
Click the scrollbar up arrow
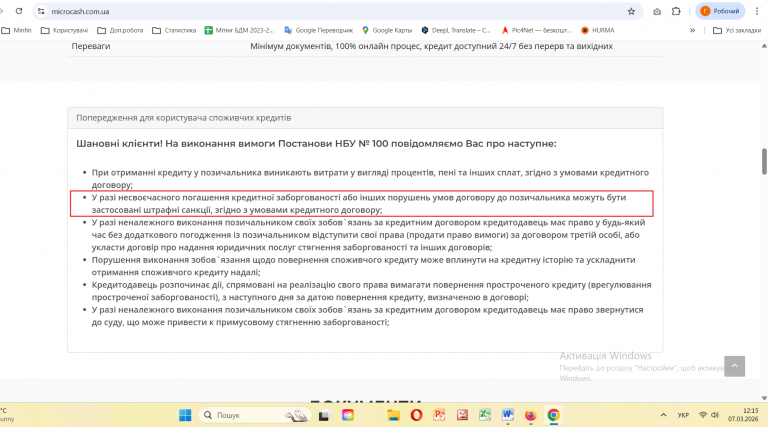pyautogui.click(x=764, y=46)
